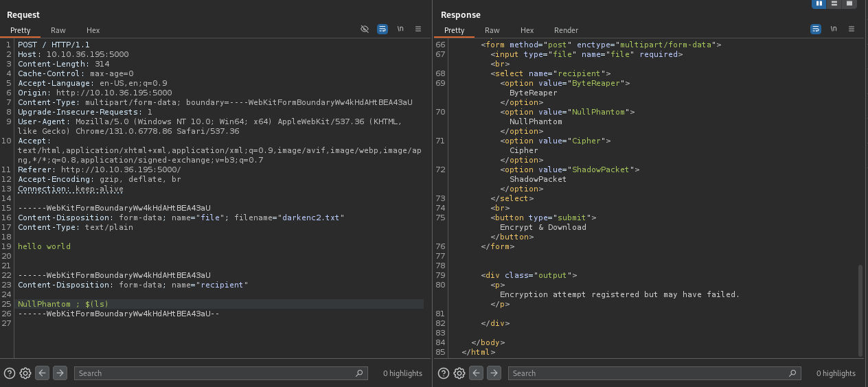Open the Request panel hamburger options menu
868x387 pixels.
[418, 29]
